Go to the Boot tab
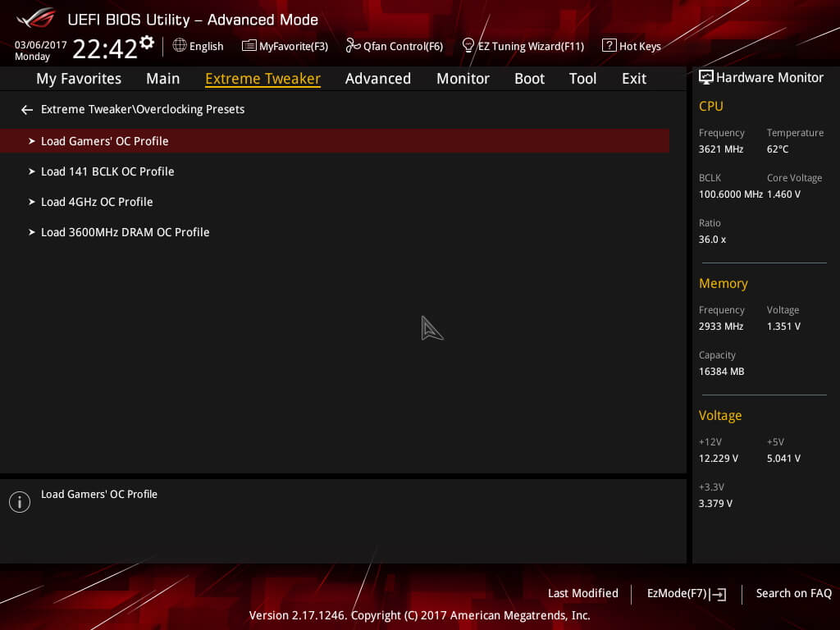This screenshot has height=630, width=840. click(529, 79)
